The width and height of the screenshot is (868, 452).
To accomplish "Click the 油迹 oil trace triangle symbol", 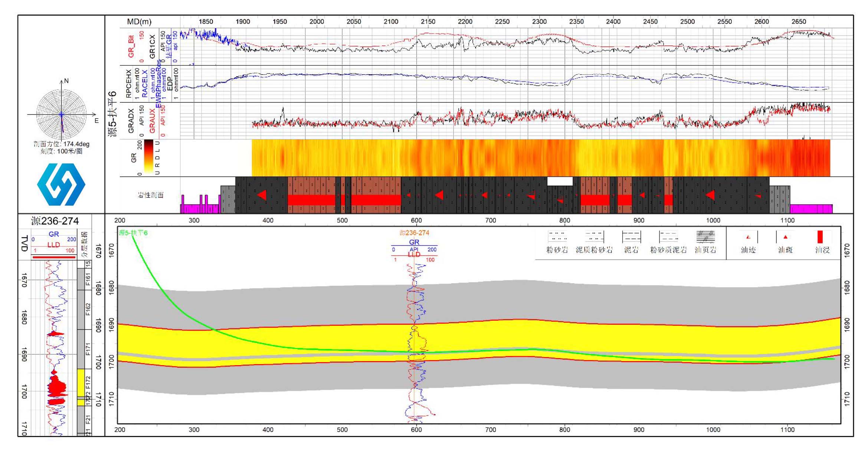I will pos(748,237).
